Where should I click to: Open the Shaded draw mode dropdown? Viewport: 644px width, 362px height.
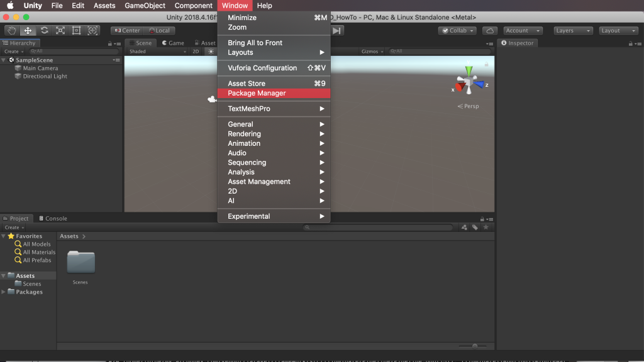point(157,52)
